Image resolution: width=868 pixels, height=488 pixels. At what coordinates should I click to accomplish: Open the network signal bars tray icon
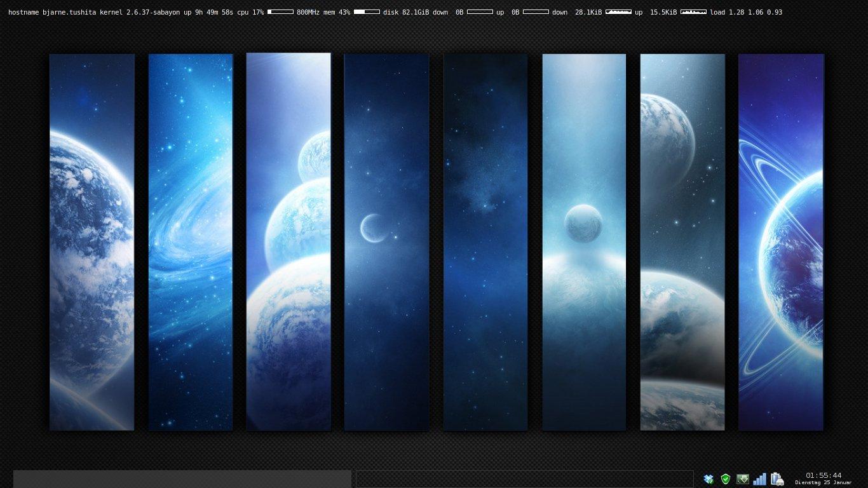tap(759, 478)
